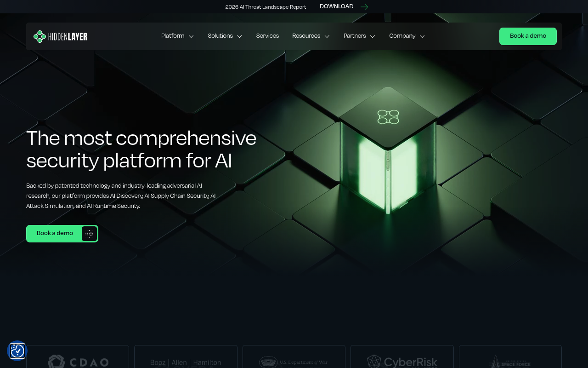This screenshot has height=368, width=588.
Task: Select the Booz Allen Hamilton logo card
Action: pyautogui.click(x=186, y=356)
